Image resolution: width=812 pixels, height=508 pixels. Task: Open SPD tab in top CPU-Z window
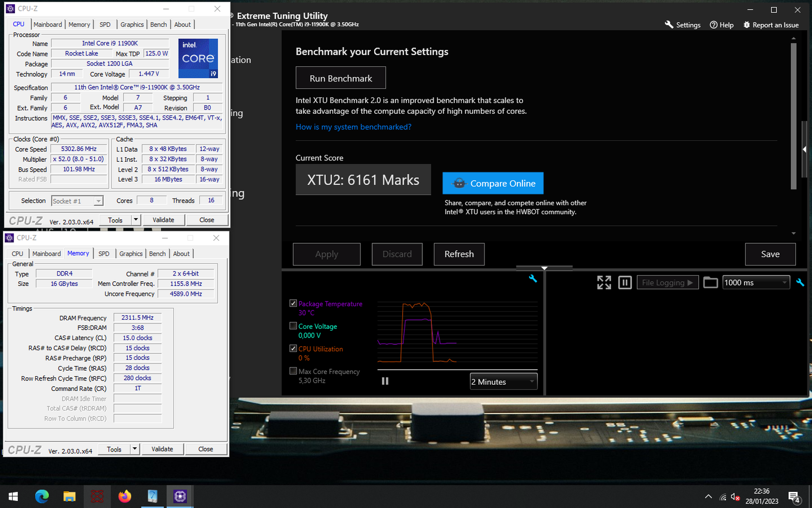click(x=105, y=24)
